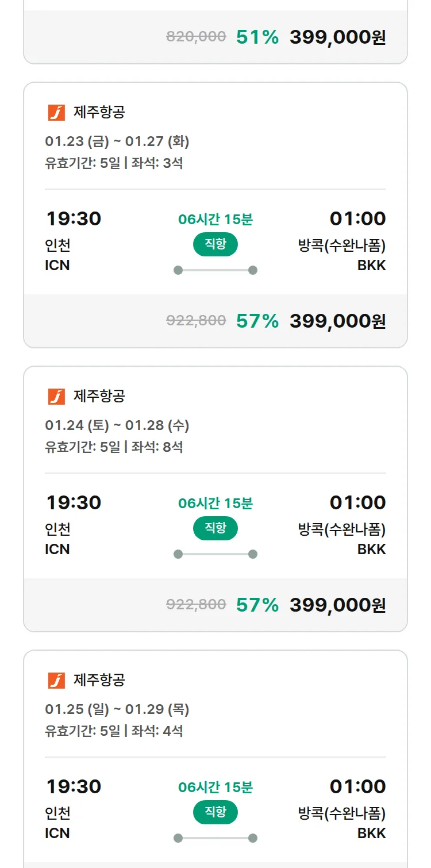This screenshot has width=431, height=868.
Task: Click 직항 badge on 01.25 flight
Action: pos(215,812)
